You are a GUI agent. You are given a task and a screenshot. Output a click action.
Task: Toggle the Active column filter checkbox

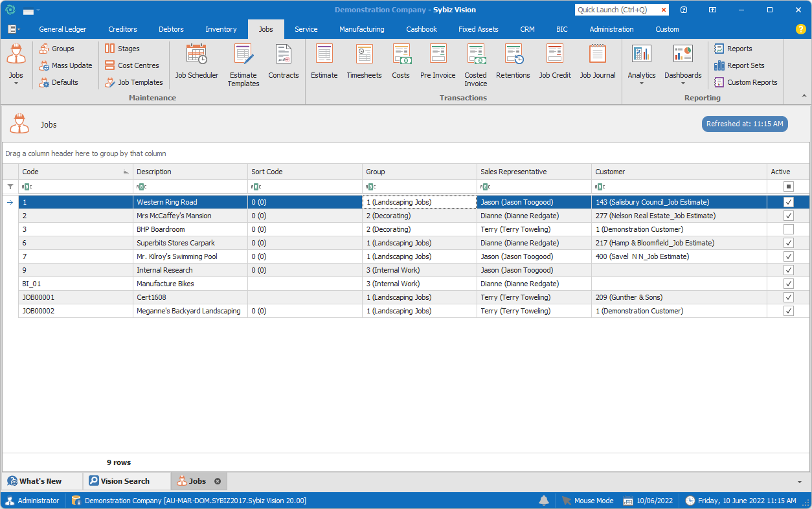[788, 187]
